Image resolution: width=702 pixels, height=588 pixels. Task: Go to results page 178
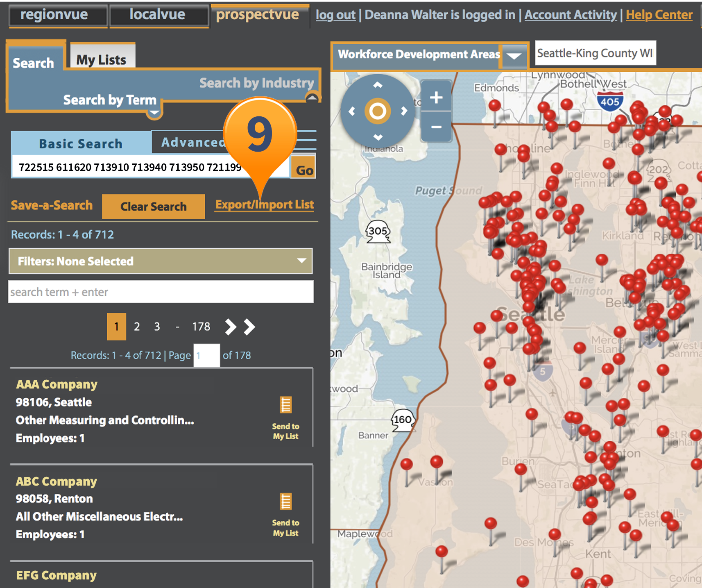(x=201, y=327)
